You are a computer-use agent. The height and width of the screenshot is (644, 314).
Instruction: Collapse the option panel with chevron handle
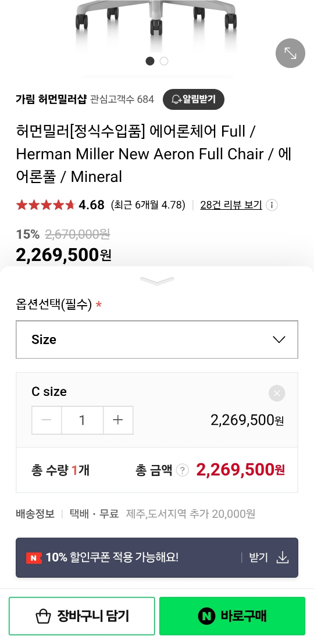pyautogui.click(x=157, y=281)
